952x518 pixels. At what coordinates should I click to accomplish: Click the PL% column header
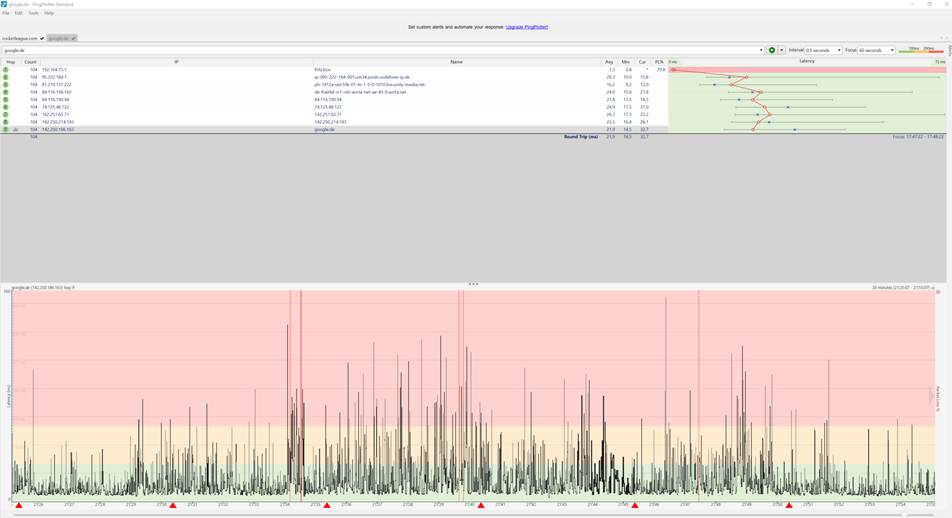tap(659, 62)
